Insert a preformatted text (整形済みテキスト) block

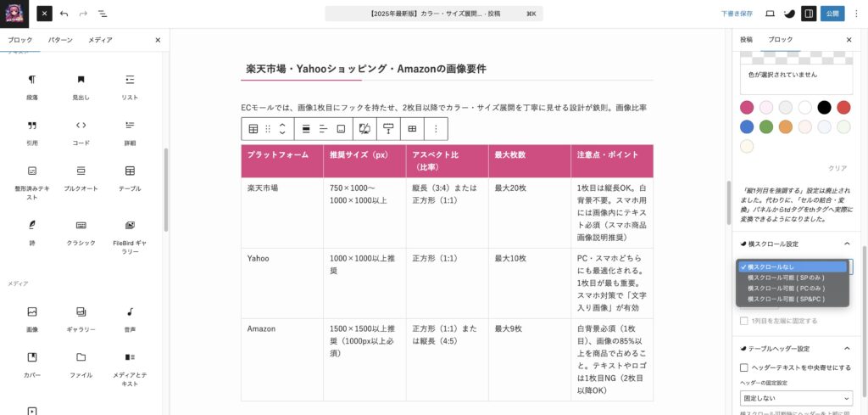coord(32,182)
